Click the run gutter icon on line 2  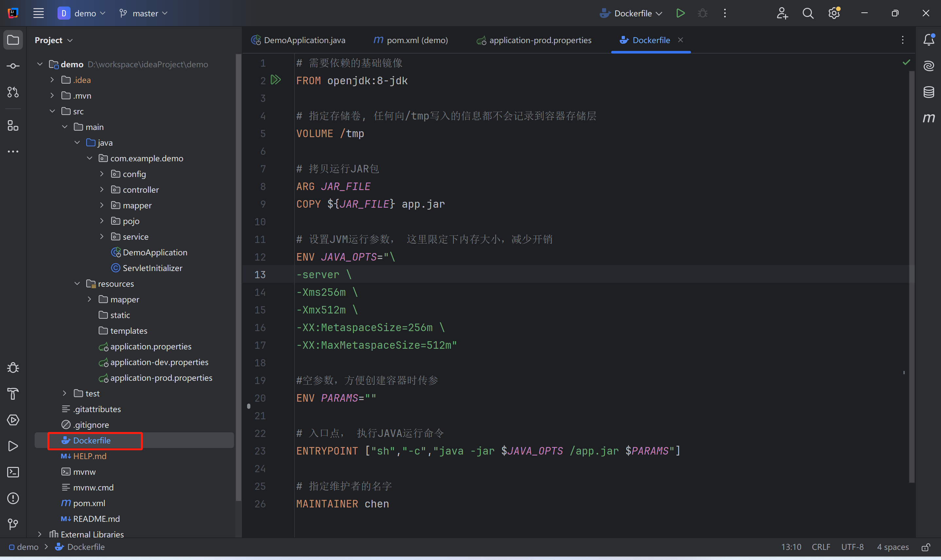276,80
